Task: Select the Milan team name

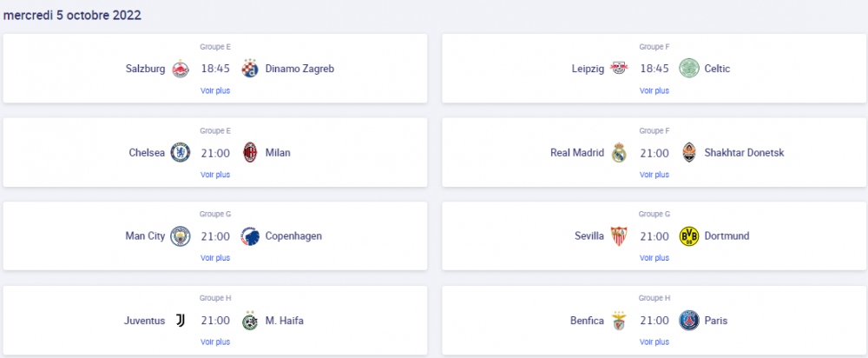Action: pyautogui.click(x=278, y=153)
